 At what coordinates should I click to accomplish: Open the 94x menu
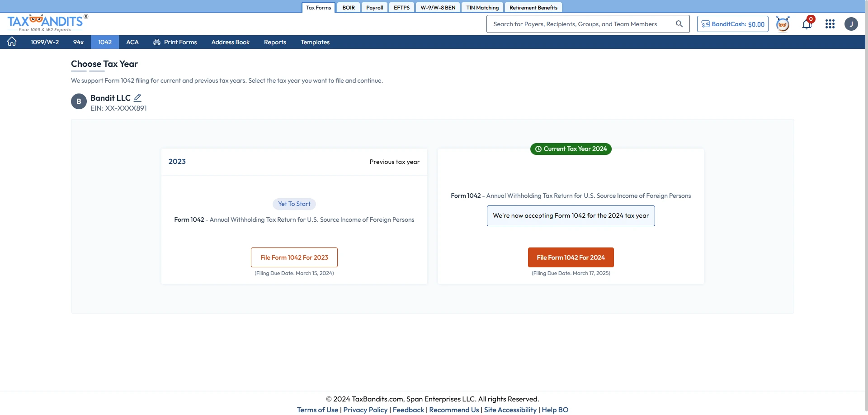(78, 42)
